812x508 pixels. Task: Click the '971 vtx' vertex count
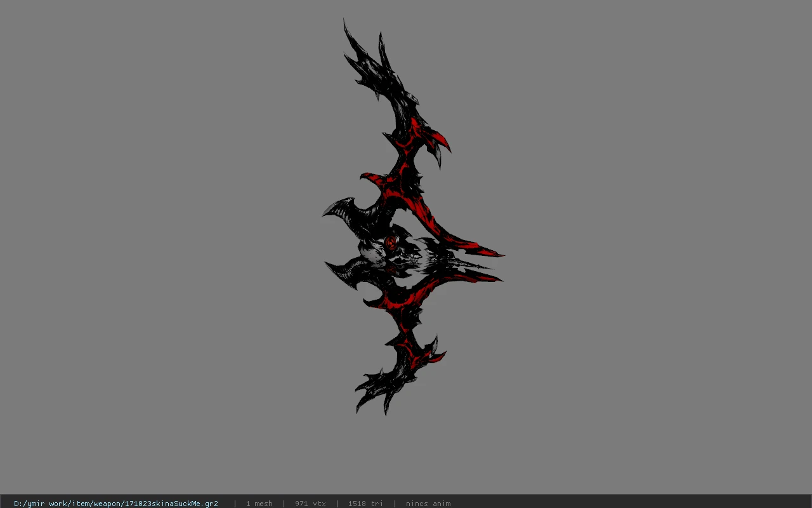(x=310, y=504)
